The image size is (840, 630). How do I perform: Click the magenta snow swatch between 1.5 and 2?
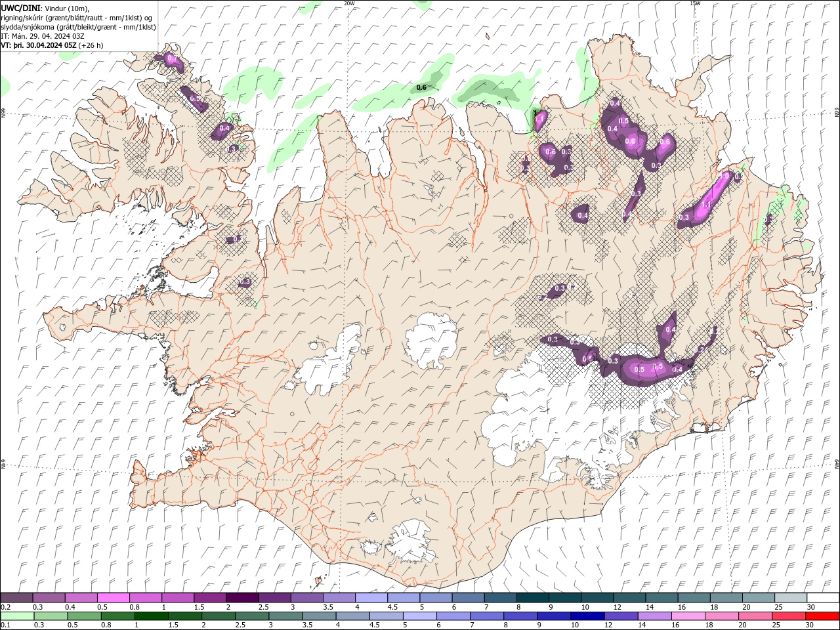tap(210, 598)
